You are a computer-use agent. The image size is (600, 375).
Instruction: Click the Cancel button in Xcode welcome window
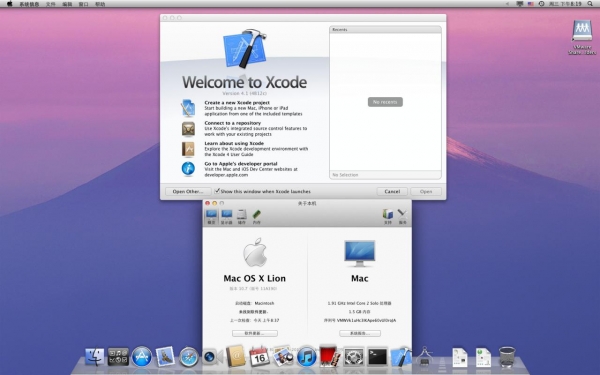392,191
